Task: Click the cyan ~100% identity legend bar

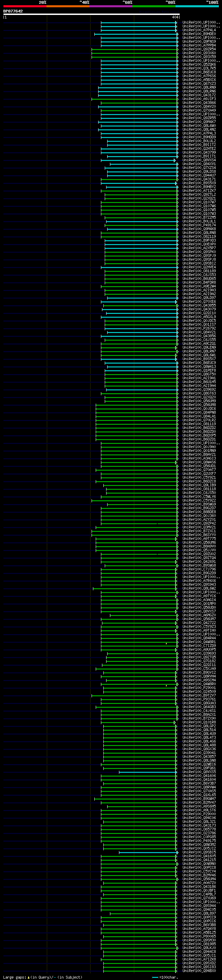Action: [197, 6]
